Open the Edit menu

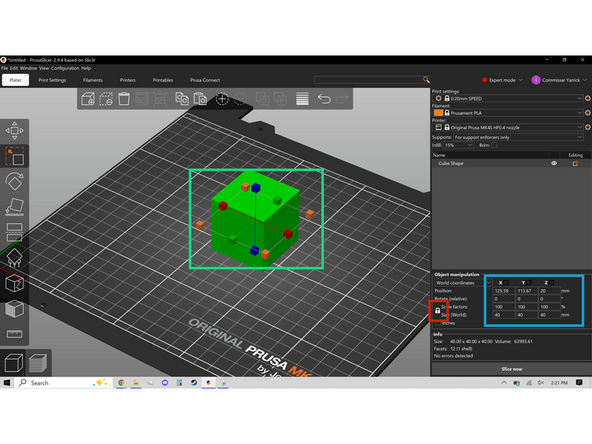tap(14, 68)
